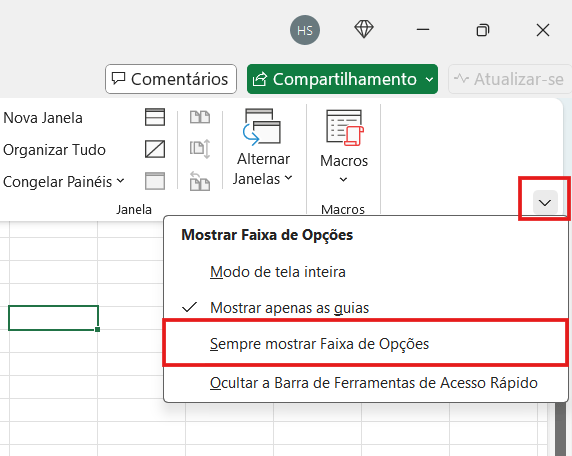Click the Ocultar hide window icon
Screen dimensions: 572x456
point(155,149)
